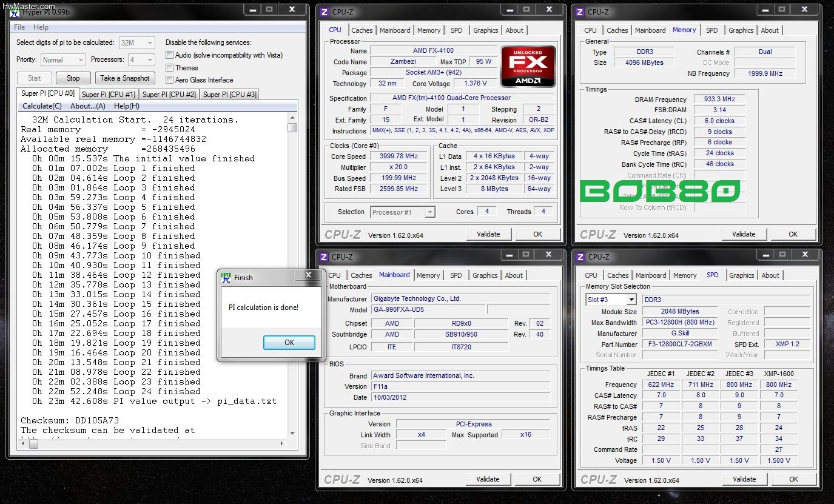This screenshot has height=504, width=834.
Task: Switch to Super PI [CPU #2] tab
Action: pyautogui.click(x=169, y=95)
